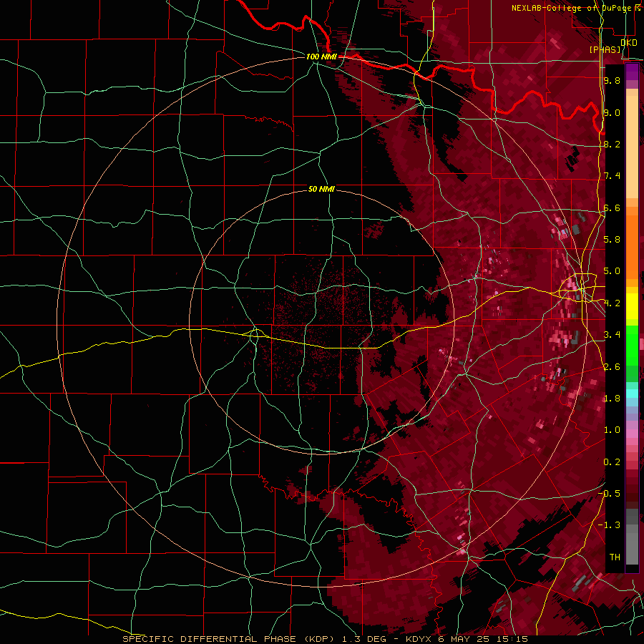
Task: Click the 4.2 legend value
Action: [x=612, y=303]
